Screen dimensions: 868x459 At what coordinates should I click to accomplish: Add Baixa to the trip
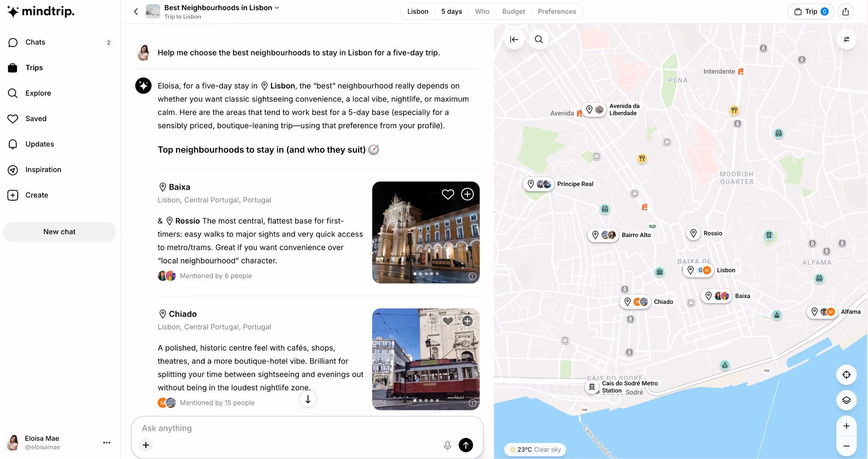[x=467, y=194]
